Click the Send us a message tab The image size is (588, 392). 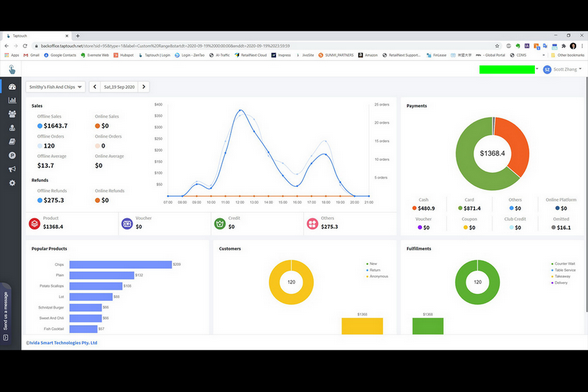pyautogui.click(x=5, y=311)
